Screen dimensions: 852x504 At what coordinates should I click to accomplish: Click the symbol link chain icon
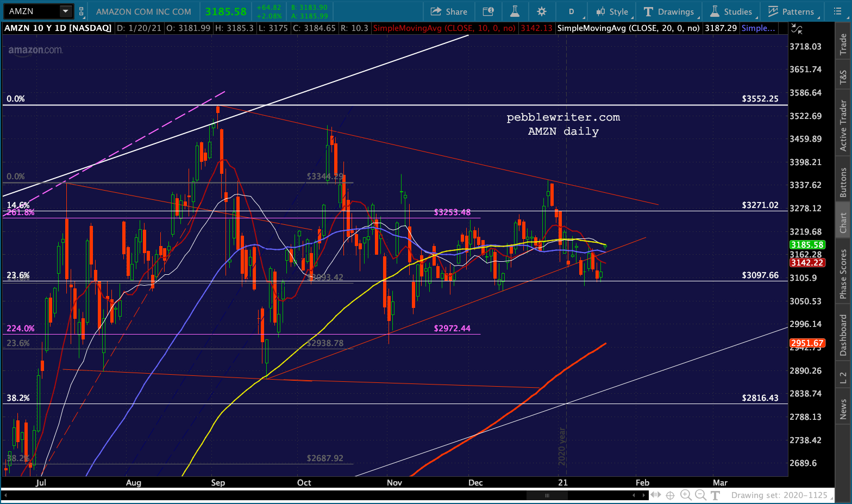[x=82, y=11]
